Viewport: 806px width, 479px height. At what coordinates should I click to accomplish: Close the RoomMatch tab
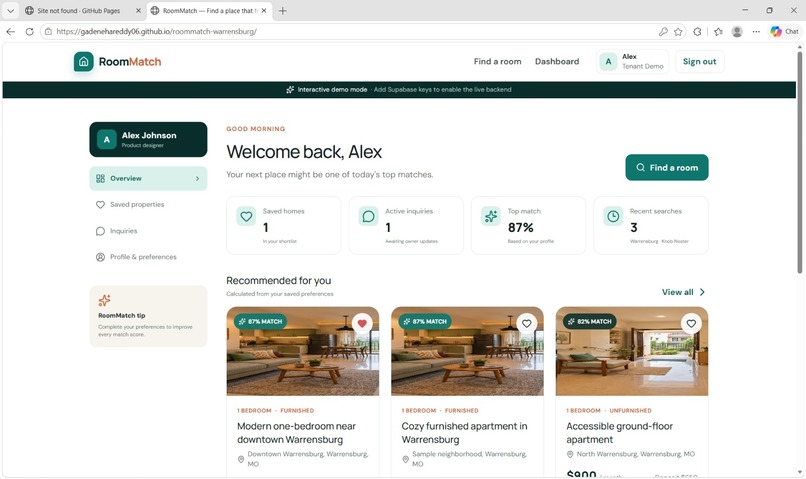coord(264,10)
